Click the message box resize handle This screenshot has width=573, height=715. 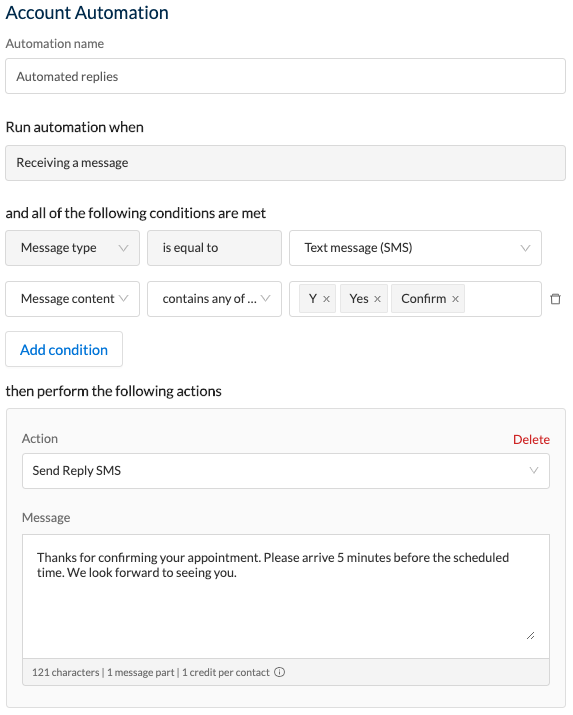click(530, 635)
